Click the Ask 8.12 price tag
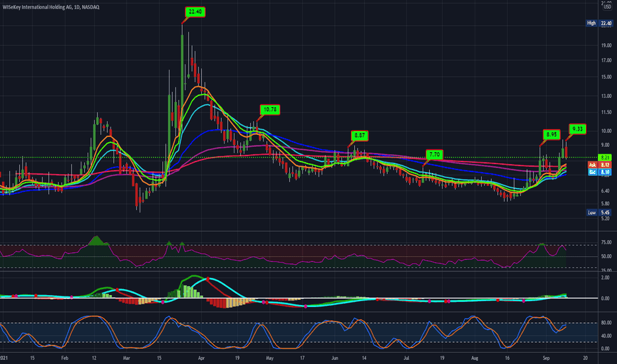The image size is (617, 364). (599, 165)
